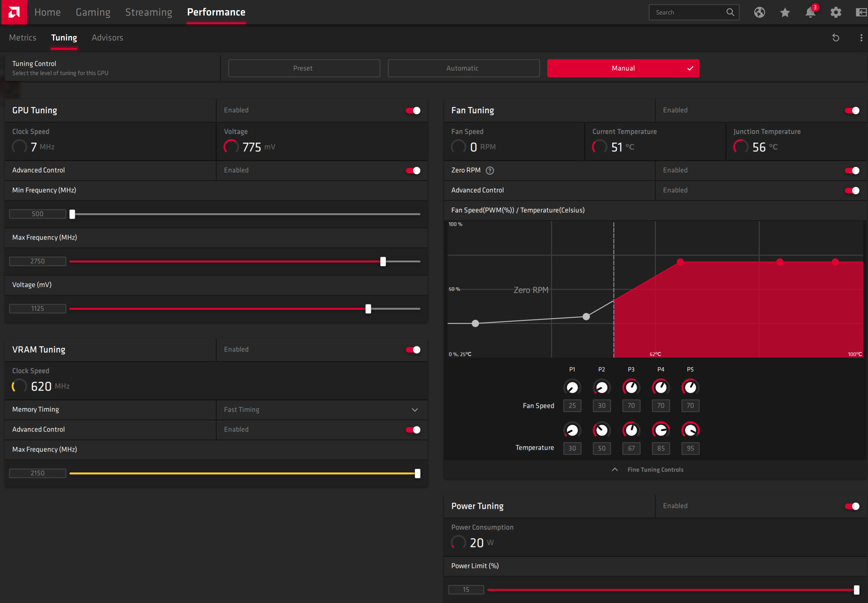Click the Max Frequency 2750 slider handle
Image resolution: width=868 pixels, height=603 pixels.
tap(383, 261)
